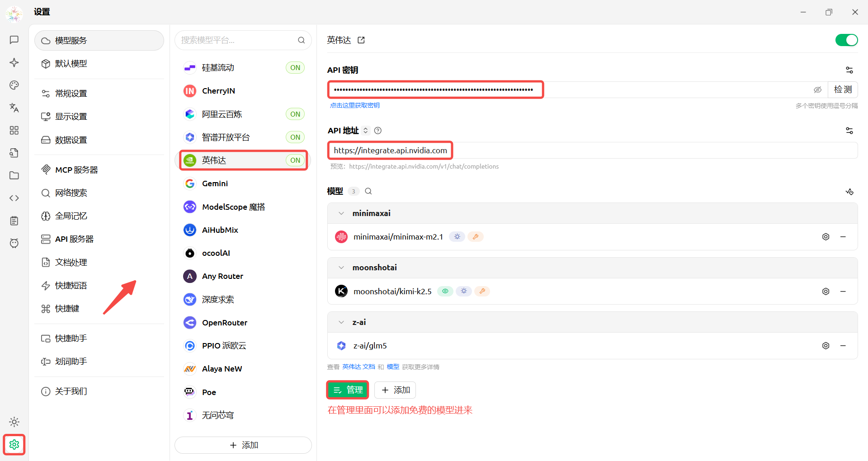Open 文档处理 settings
The width and height of the screenshot is (868, 461).
(x=99, y=263)
